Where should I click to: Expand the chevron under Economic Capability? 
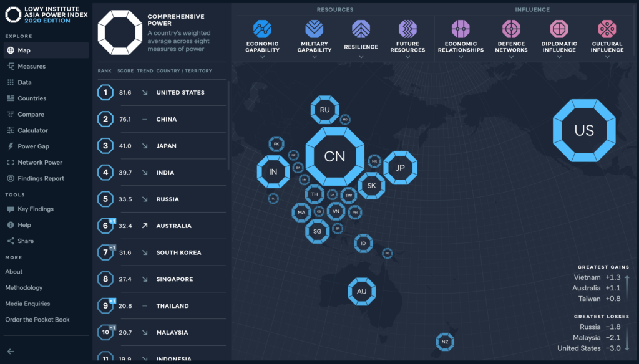(263, 57)
